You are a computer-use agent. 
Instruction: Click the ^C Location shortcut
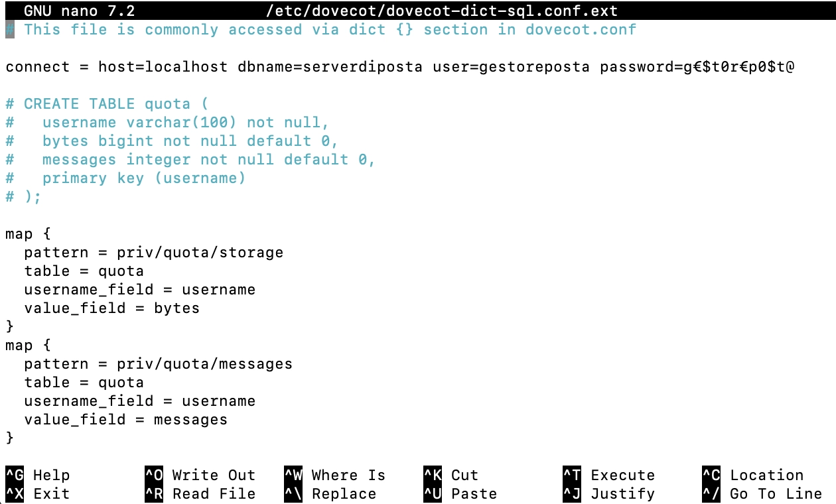(x=752, y=475)
